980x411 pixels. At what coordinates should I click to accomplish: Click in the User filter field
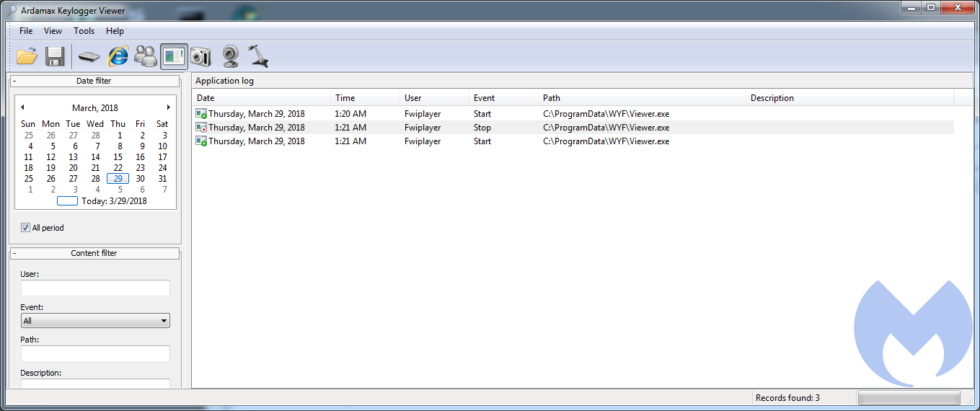95,288
